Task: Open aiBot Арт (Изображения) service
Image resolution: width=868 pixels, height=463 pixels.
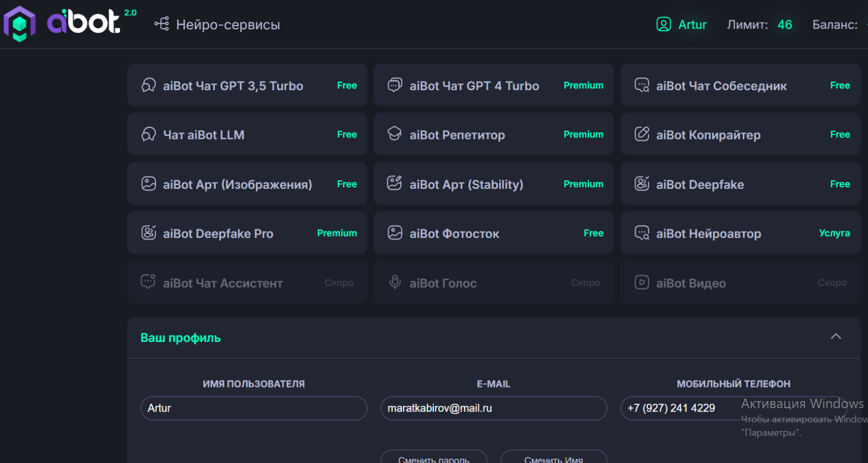Action: click(x=247, y=183)
